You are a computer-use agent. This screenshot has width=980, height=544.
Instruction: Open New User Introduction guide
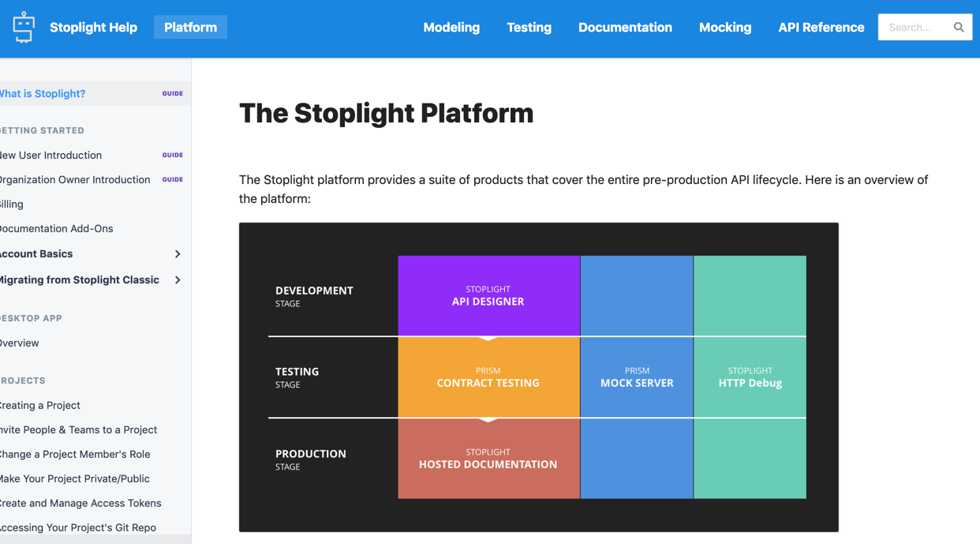(52, 155)
